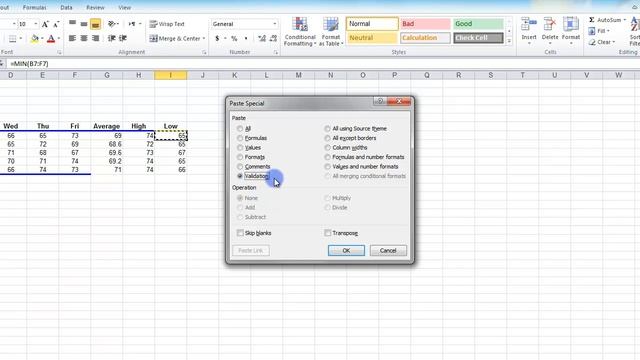Expand Merge & Center dropdown arrow
The height and width of the screenshot is (360, 640).
point(204,38)
